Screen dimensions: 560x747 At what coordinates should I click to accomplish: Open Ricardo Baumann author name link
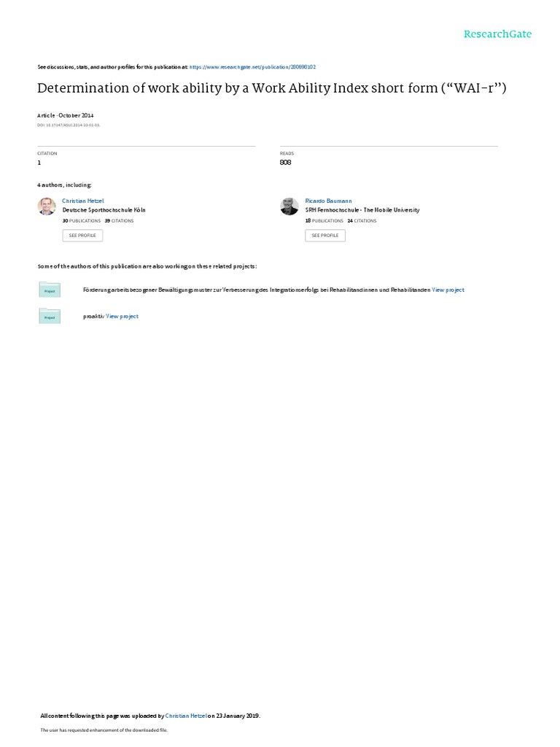329,201
